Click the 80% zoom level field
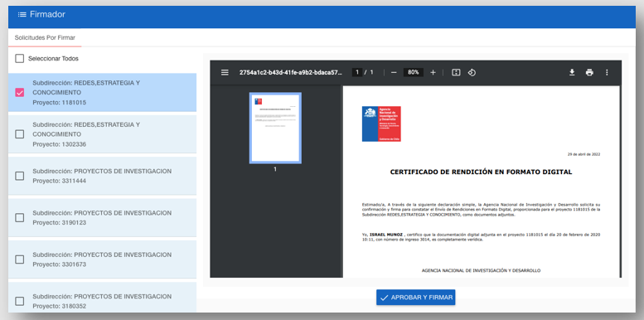This screenshot has width=644, height=320. 414,72
